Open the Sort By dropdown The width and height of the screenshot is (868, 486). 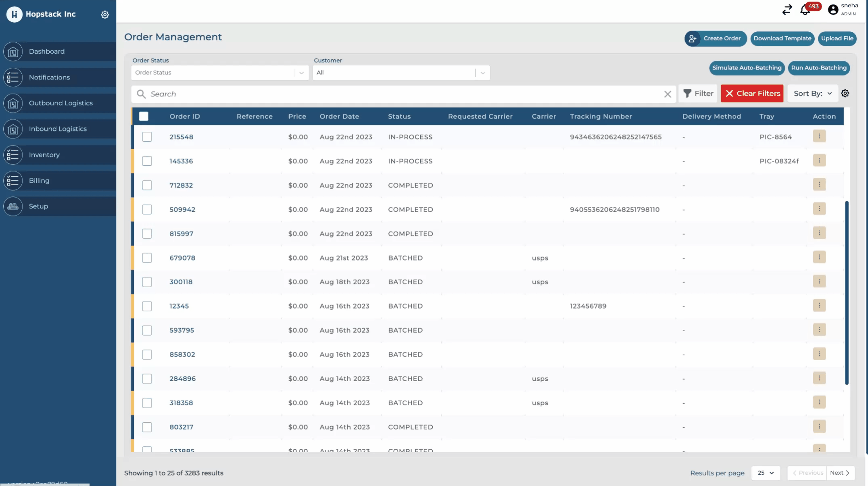[812, 94]
